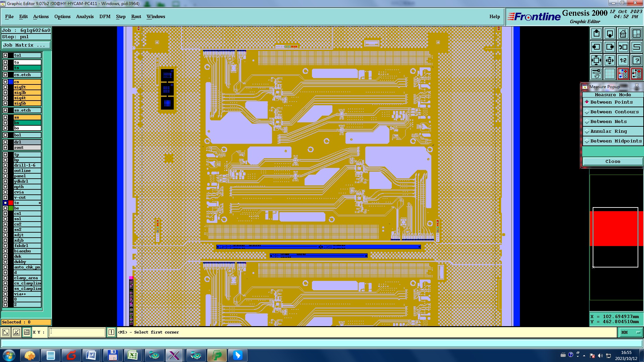
Task: Open the MM units dropdown
Action: click(x=631, y=332)
